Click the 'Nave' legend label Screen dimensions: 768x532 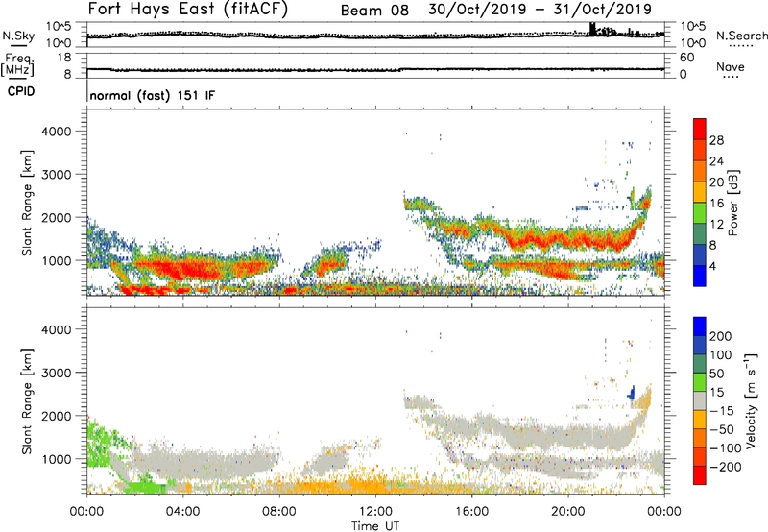pos(731,66)
